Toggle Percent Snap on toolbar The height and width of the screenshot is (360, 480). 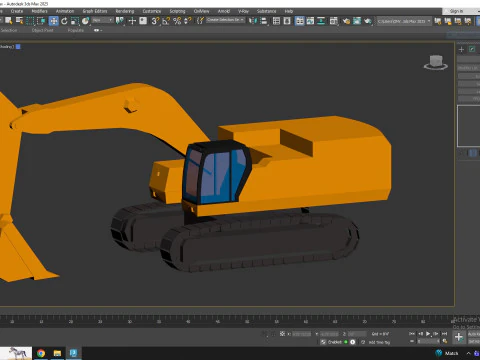tap(177, 21)
